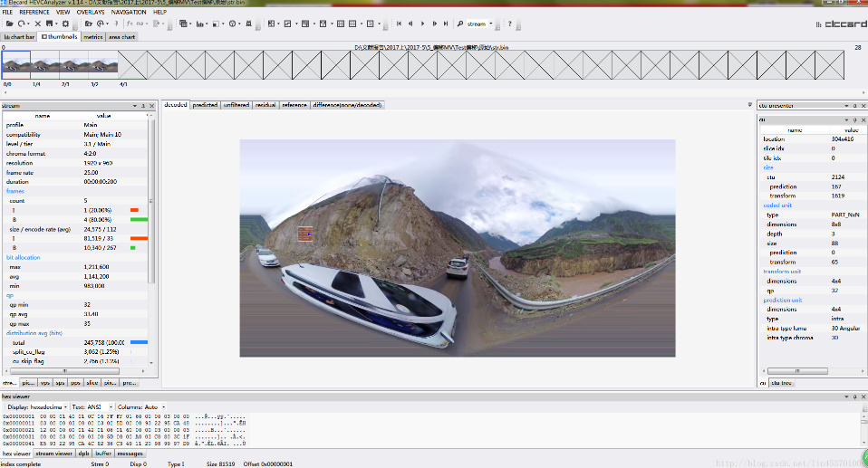
Task: Close the stream using the X toolbar icon
Action: pyautogui.click(x=38, y=24)
